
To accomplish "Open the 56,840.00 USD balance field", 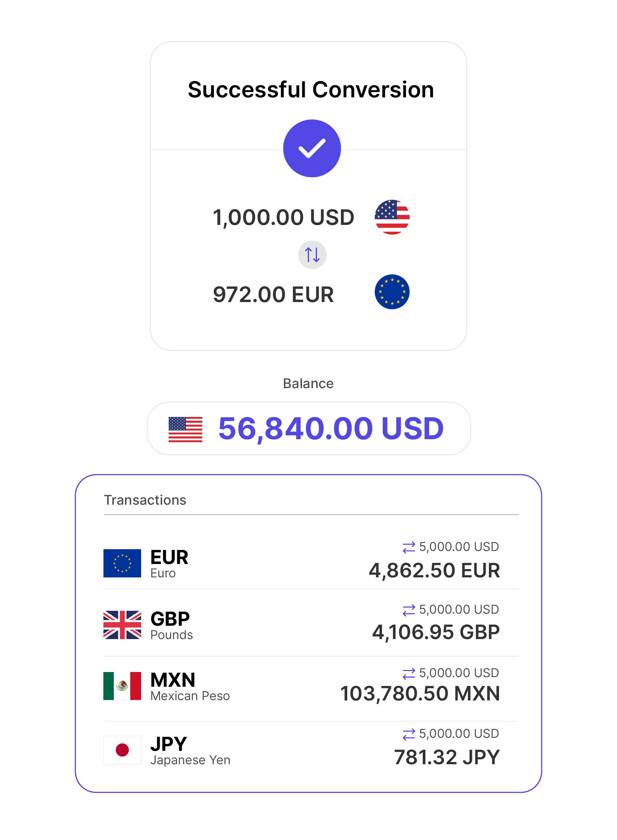I will (x=330, y=429).
